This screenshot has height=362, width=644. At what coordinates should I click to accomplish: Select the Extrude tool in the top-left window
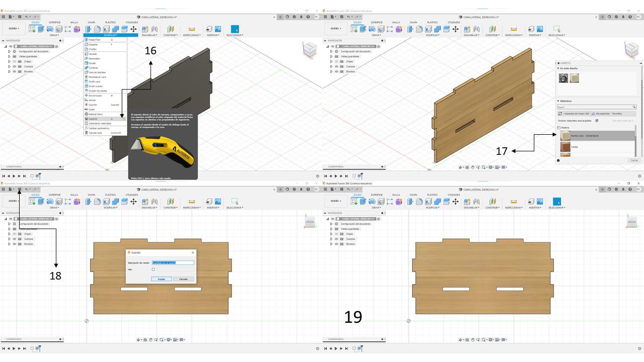(x=42, y=29)
